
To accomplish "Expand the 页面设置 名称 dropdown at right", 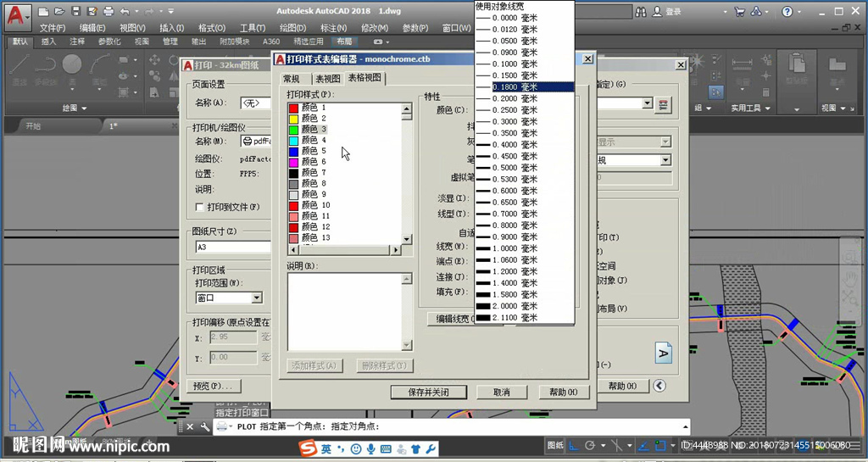I will click(648, 103).
